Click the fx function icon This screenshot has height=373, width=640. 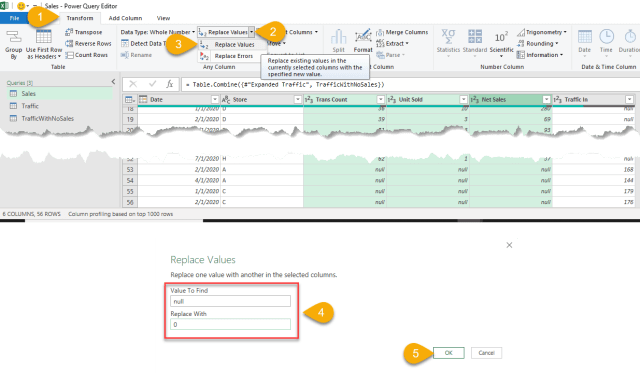tap(170, 84)
